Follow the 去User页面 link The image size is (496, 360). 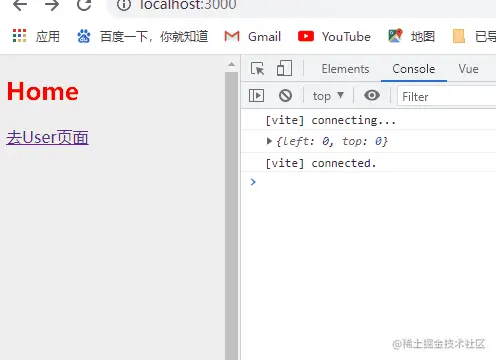(x=47, y=137)
